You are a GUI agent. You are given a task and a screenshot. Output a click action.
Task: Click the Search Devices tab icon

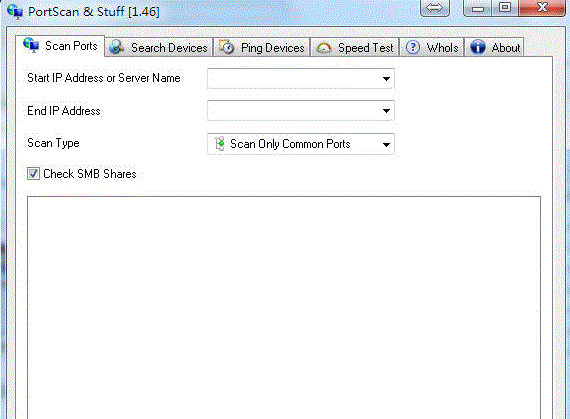click(x=117, y=47)
